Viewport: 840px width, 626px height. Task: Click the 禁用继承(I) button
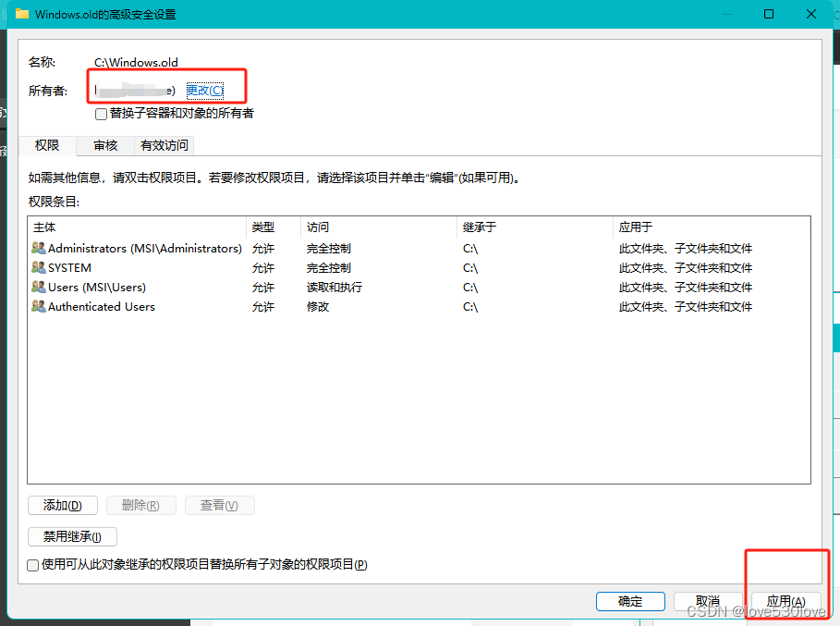coord(72,536)
